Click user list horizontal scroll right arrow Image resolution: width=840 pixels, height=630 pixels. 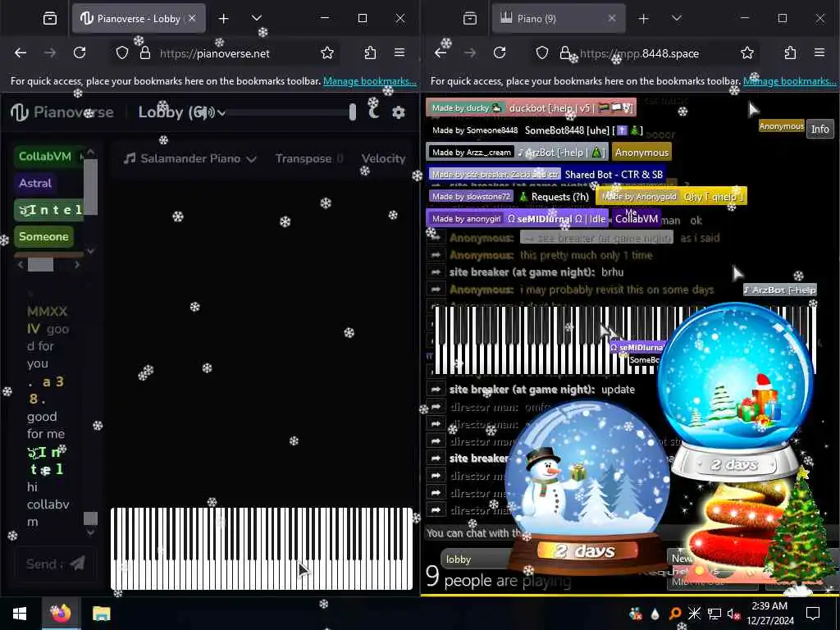77,265
